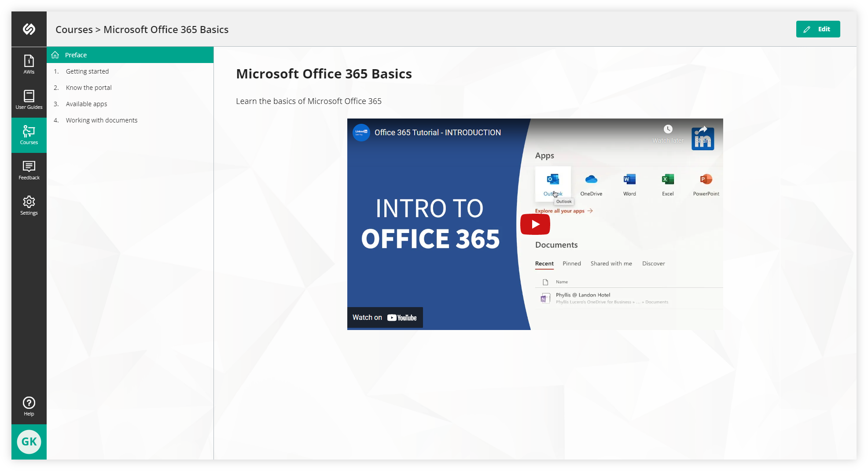Viewport: 868px width, 471px height.
Task: Open chapter Getting started
Action: (130, 71)
